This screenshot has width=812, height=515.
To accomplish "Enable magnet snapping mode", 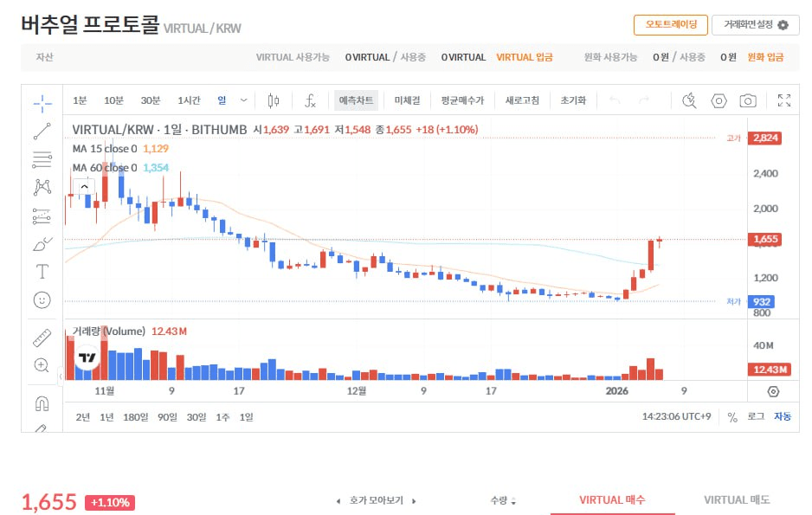I will (x=42, y=402).
